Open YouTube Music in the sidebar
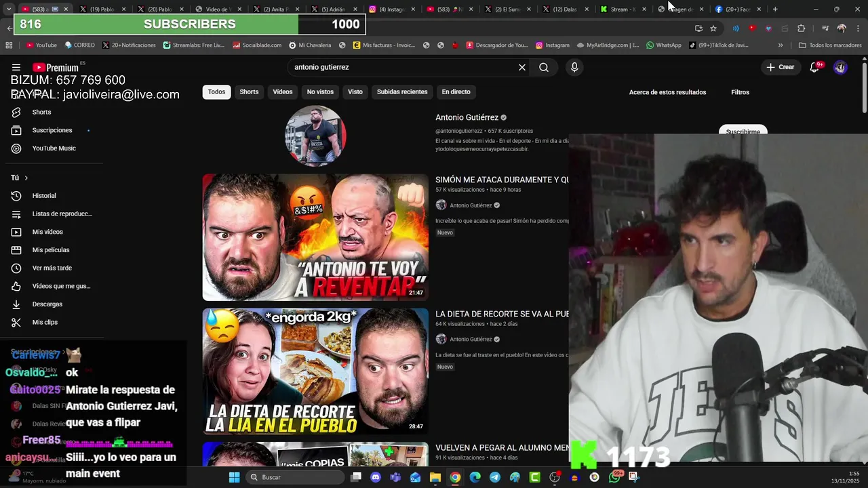This screenshot has width=868, height=488. pyautogui.click(x=54, y=148)
